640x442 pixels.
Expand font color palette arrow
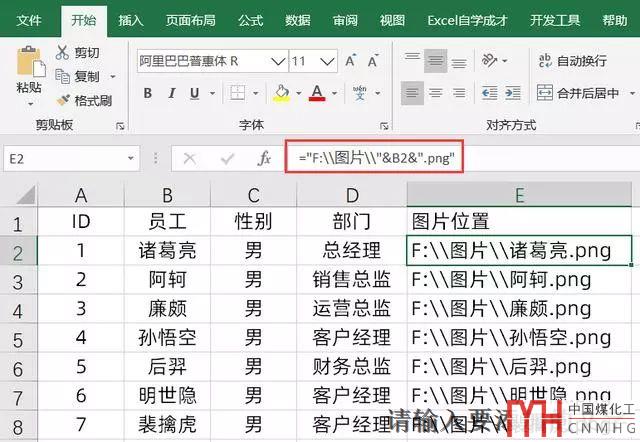(x=335, y=93)
